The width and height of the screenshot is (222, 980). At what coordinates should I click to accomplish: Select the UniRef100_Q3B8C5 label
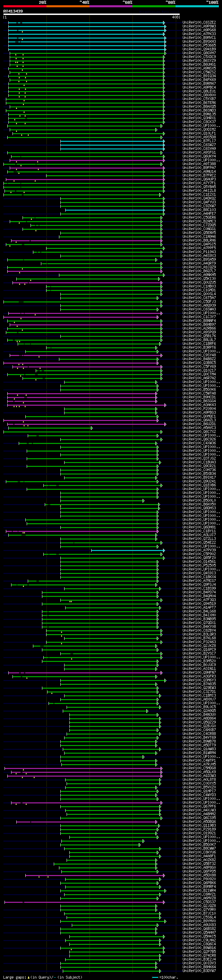(199, 363)
